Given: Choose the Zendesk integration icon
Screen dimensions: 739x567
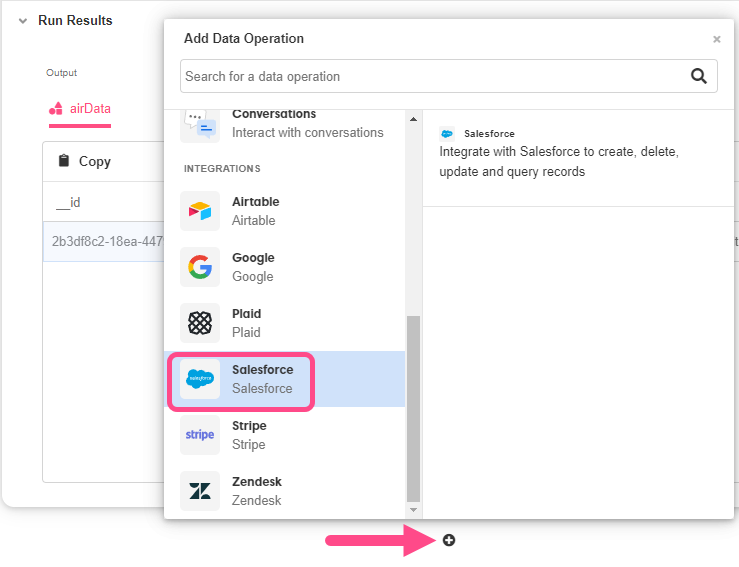Looking at the screenshot, I should 200,491.
